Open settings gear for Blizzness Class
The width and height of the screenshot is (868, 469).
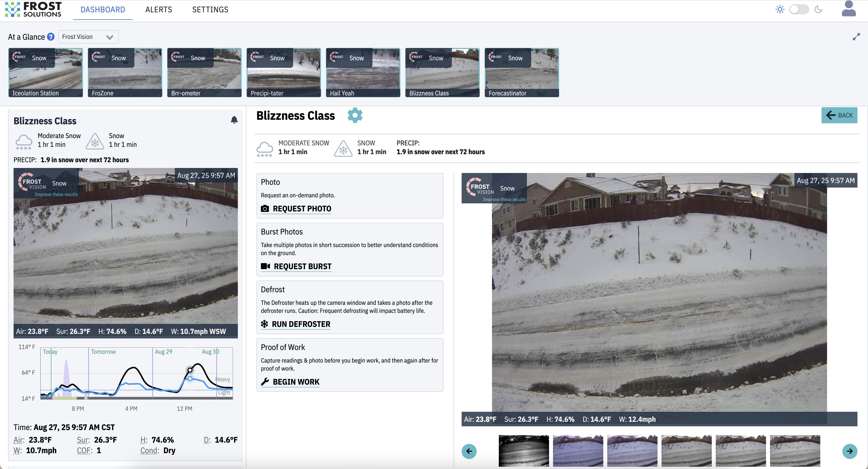(x=355, y=115)
